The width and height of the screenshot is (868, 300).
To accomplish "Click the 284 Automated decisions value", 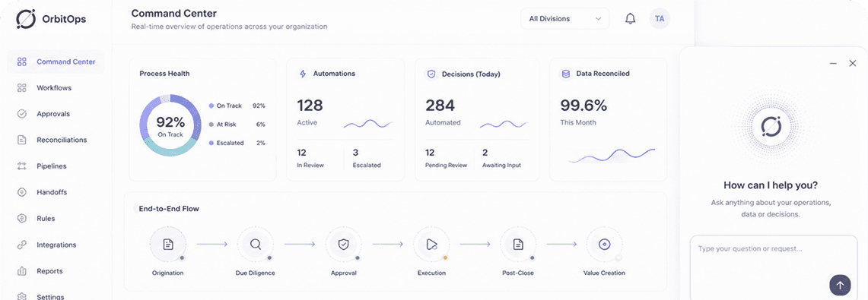I will point(440,105).
